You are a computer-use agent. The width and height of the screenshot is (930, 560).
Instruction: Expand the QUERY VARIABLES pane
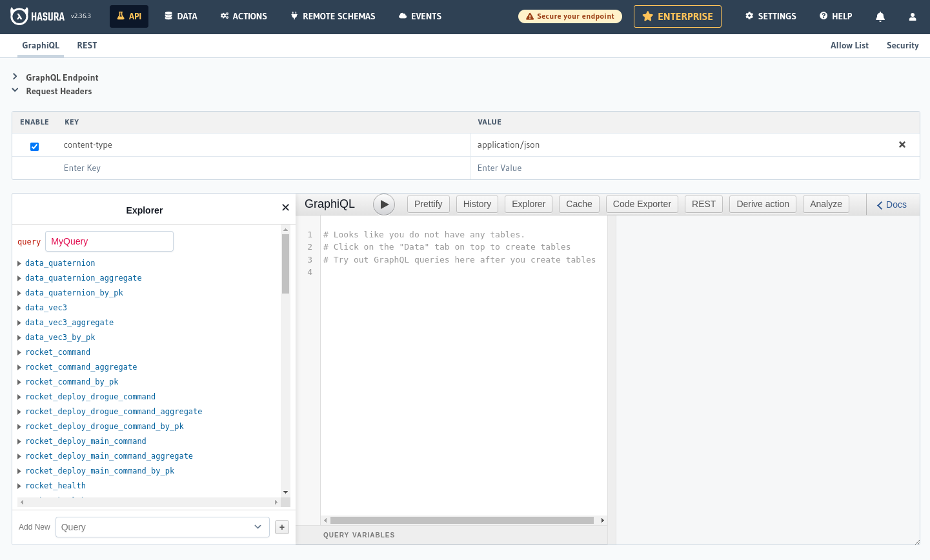[451, 535]
